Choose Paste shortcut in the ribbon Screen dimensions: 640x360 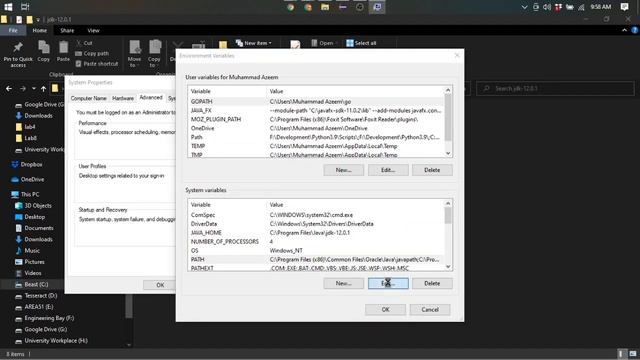point(97,64)
